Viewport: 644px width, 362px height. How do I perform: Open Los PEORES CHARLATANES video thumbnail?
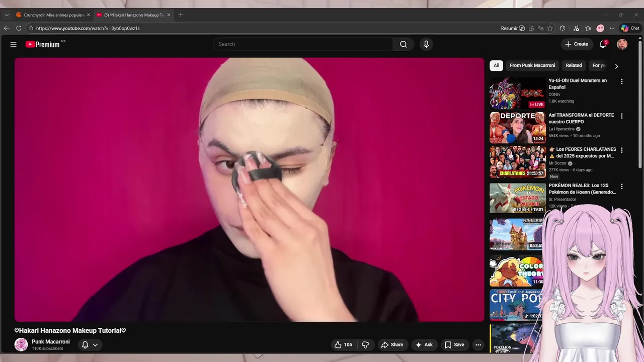click(518, 162)
